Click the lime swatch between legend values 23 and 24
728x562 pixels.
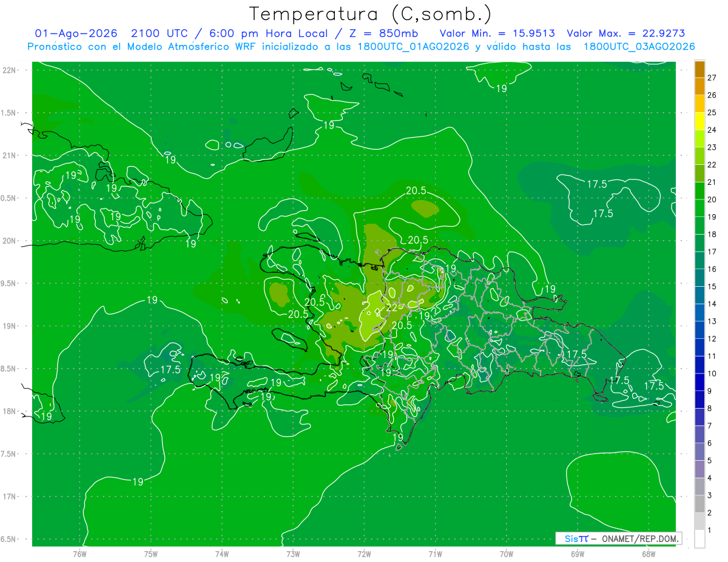click(699, 139)
